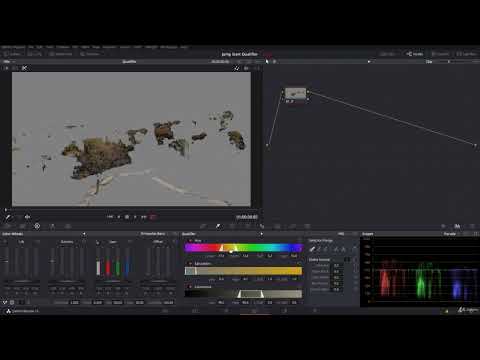Switch to the Color page
The height and width of the screenshot is (360, 480).
pos(254,311)
